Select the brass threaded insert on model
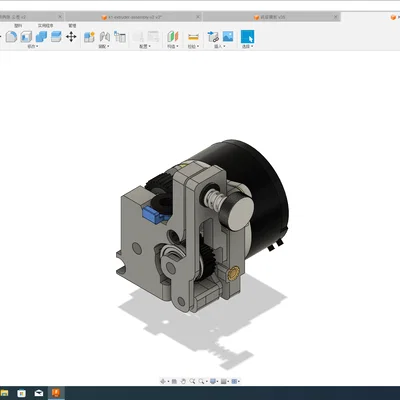 [233, 272]
